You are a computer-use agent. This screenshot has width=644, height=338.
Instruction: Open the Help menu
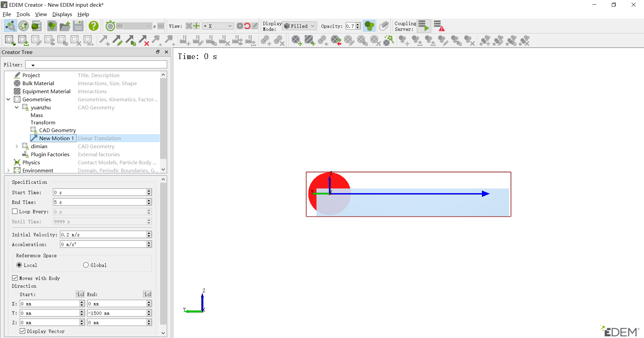coord(83,14)
